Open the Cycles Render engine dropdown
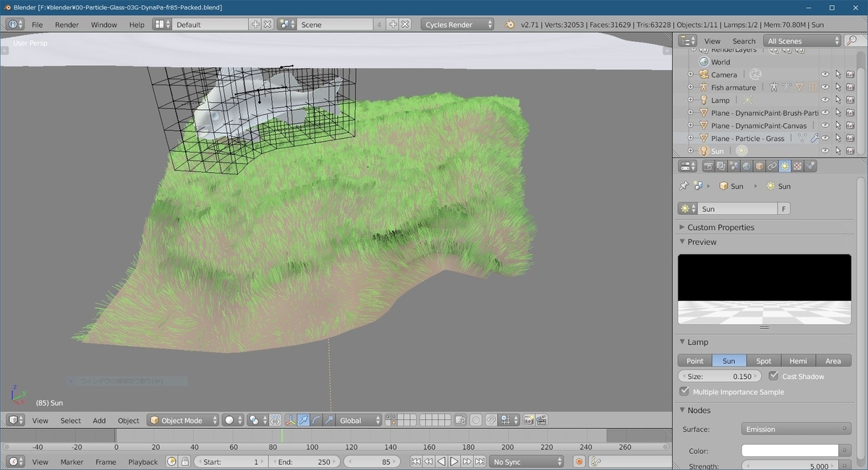 tap(457, 25)
